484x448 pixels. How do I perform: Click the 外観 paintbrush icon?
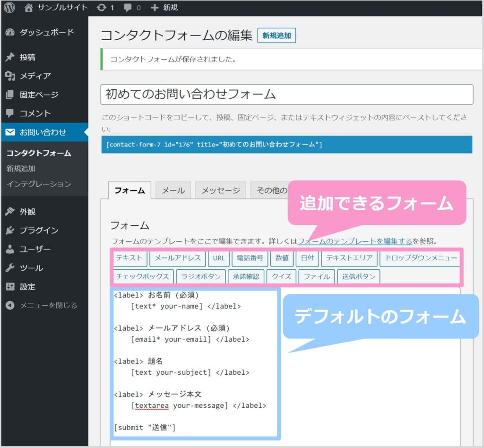(x=10, y=211)
